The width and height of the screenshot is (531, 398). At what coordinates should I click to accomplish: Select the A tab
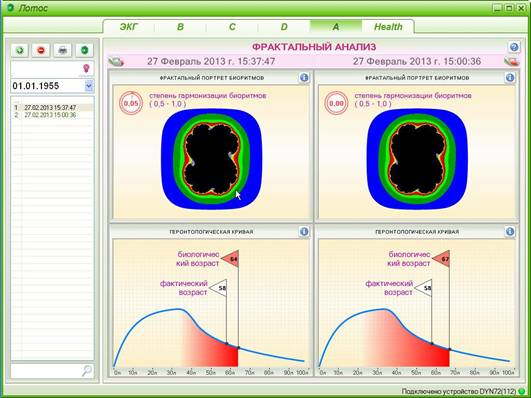click(336, 27)
